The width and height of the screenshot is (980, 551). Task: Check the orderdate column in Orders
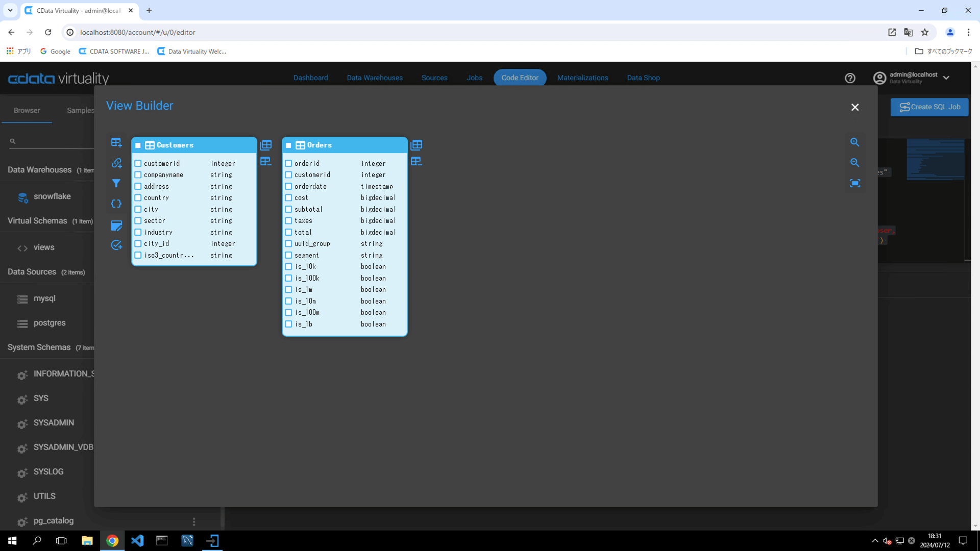pyautogui.click(x=288, y=187)
